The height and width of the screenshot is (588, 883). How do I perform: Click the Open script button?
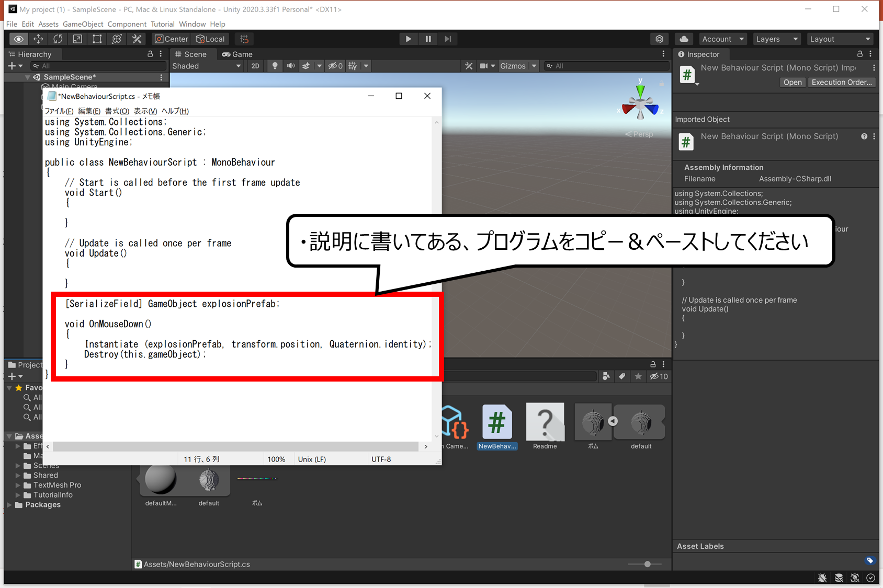[793, 83]
